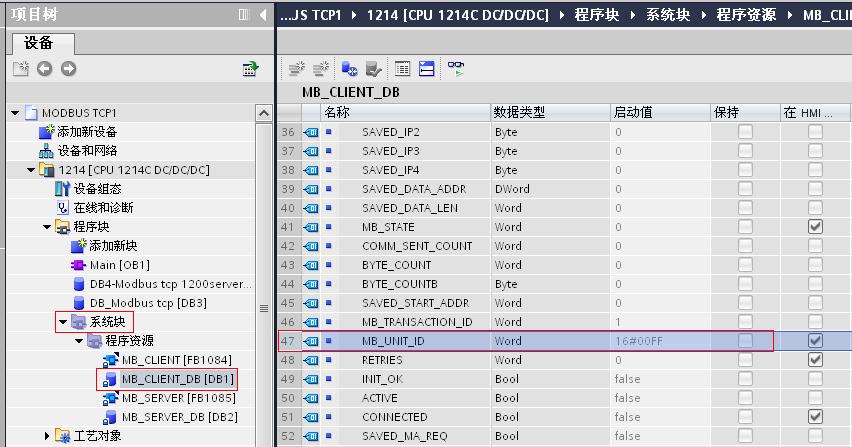Select MB_CLIENT_DB [DB1] in tree

coord(178,379)
